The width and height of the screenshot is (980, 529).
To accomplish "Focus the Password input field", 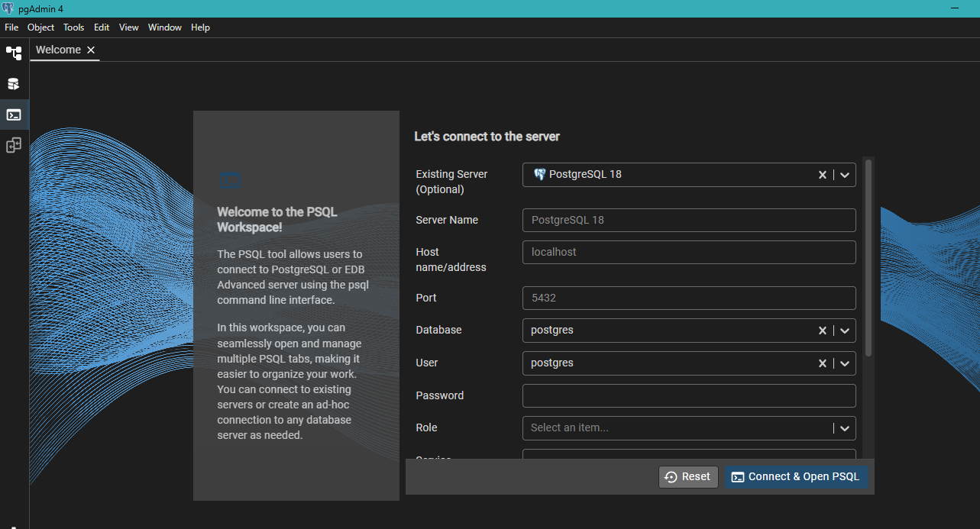I will click(x=688, y=395).
